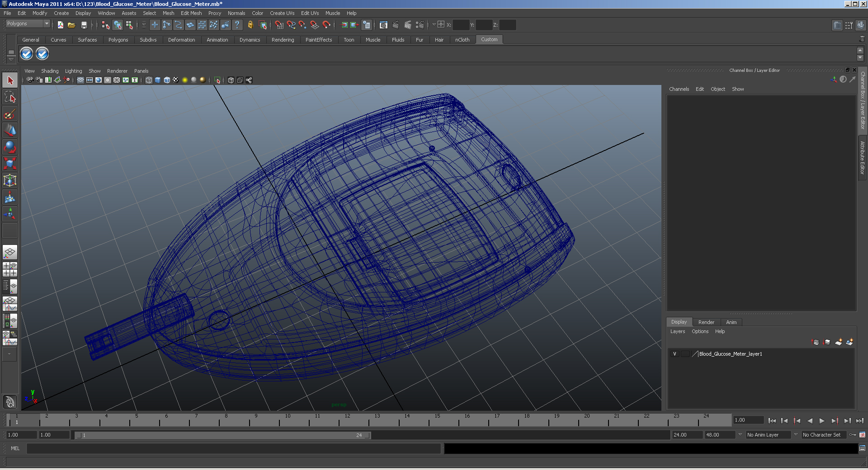
Task: Open the Channels menu in Channel Box
Action: [679, 89]
